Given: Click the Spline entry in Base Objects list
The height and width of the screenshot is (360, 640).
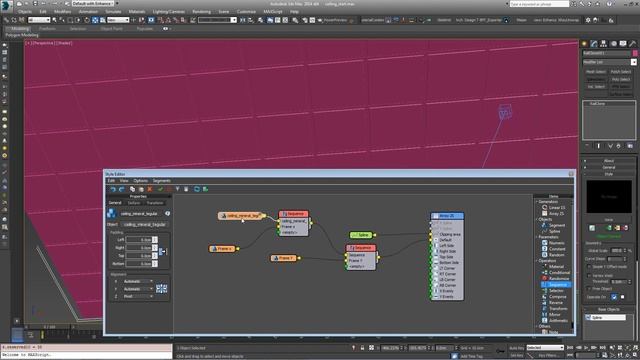Looking at the screenshot, I should pyautogui.click(x=606, y=317).
